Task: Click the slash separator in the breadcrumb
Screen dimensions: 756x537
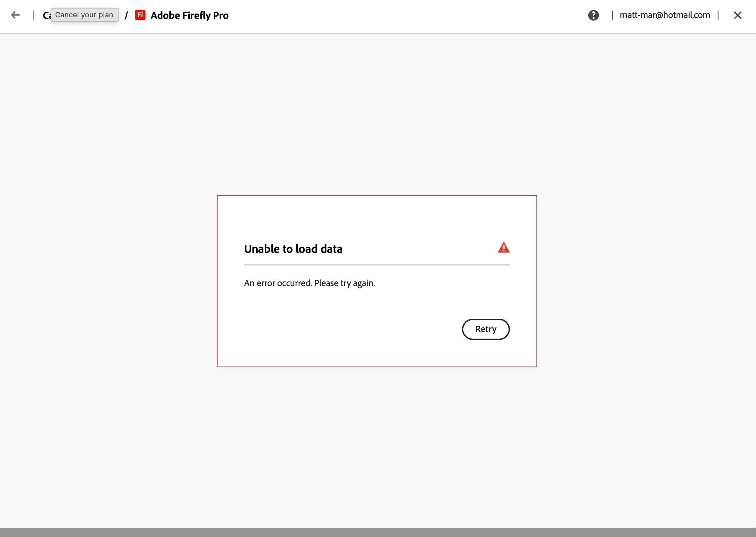Action: coord(126,16)
